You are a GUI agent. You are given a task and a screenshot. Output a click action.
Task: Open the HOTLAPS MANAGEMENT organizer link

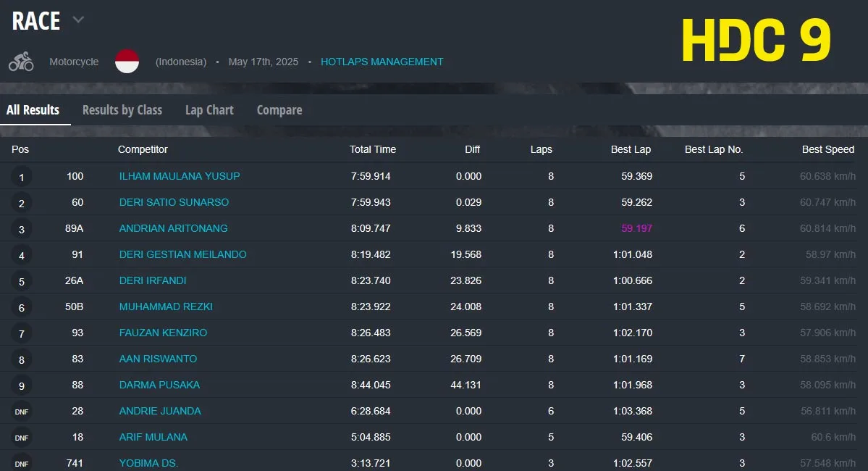382,62
